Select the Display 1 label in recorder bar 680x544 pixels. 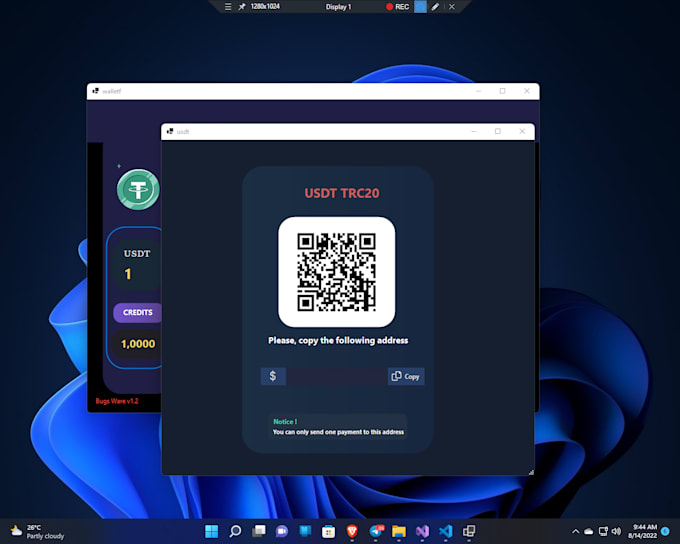pyautogui.click(x=338, y=7)
